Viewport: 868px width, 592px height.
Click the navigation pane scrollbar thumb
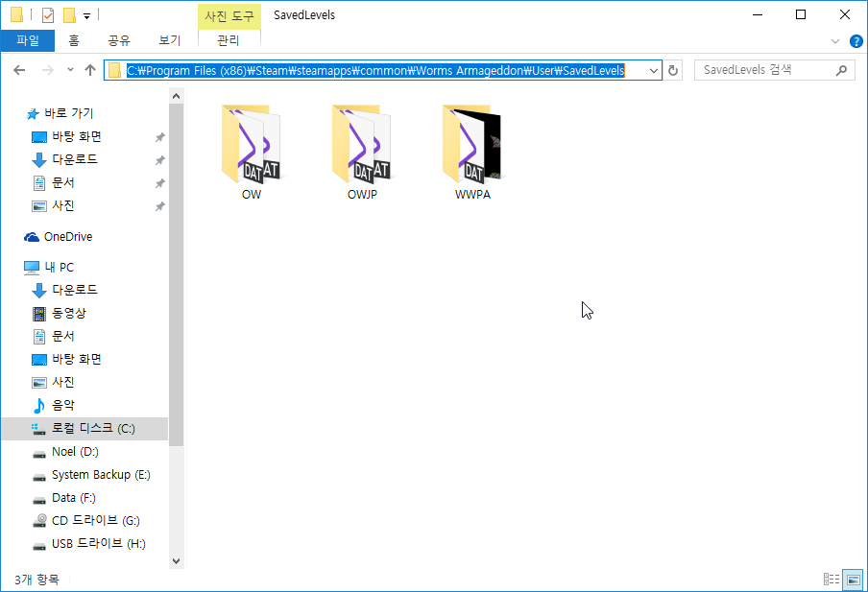[x=176, y=275]
